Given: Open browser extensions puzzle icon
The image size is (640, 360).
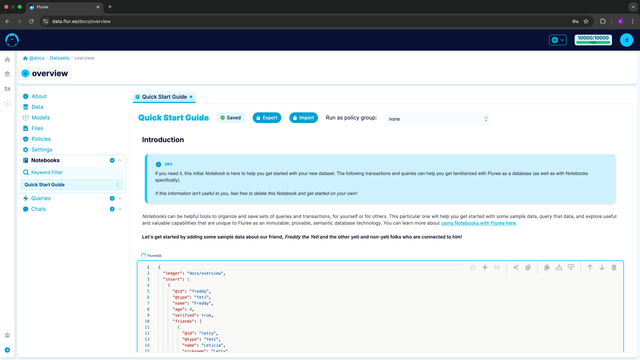Looking at the screenshot, I should click(x=602, y=21).
